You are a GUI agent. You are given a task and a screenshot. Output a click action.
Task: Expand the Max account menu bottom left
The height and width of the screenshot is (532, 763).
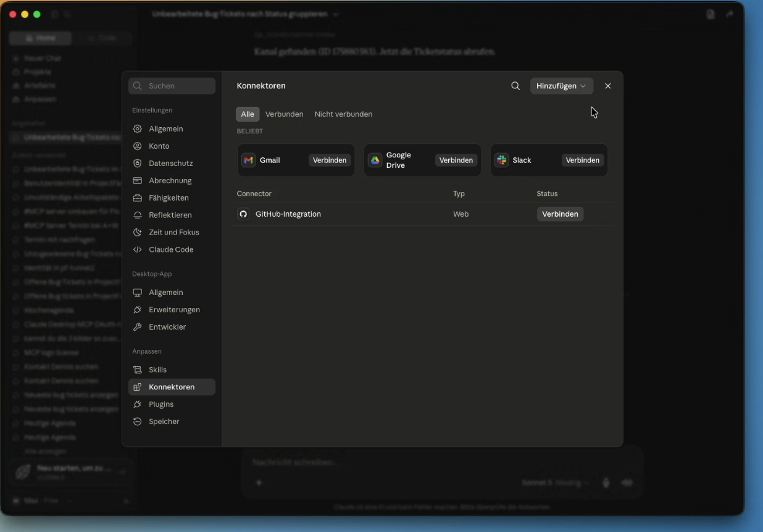[69, 501]
